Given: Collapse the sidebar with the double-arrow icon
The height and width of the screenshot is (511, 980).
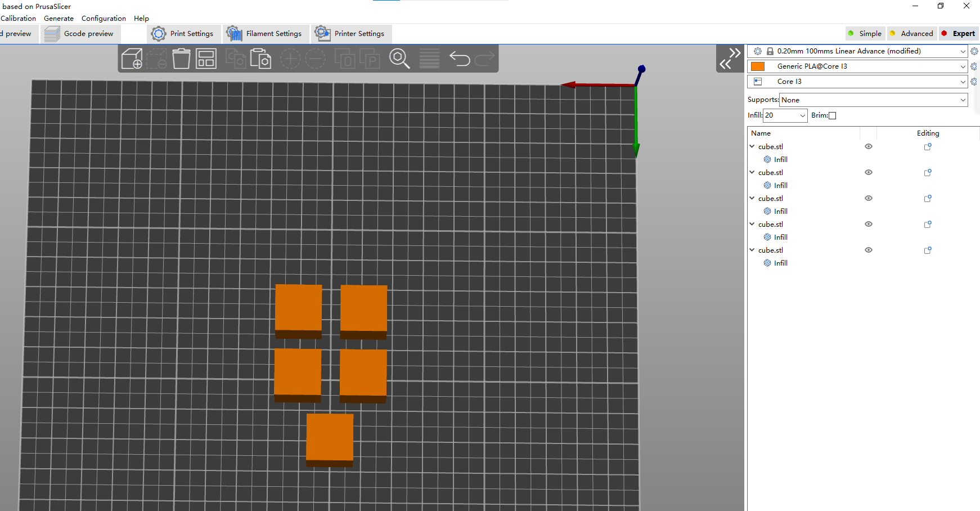Looking at the screenshot, I should (730, 59).
